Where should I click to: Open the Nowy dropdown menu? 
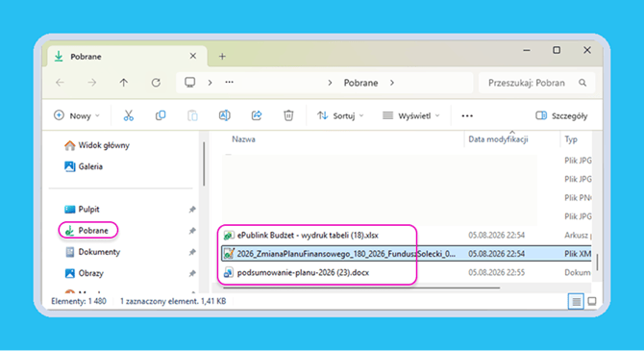77,116
